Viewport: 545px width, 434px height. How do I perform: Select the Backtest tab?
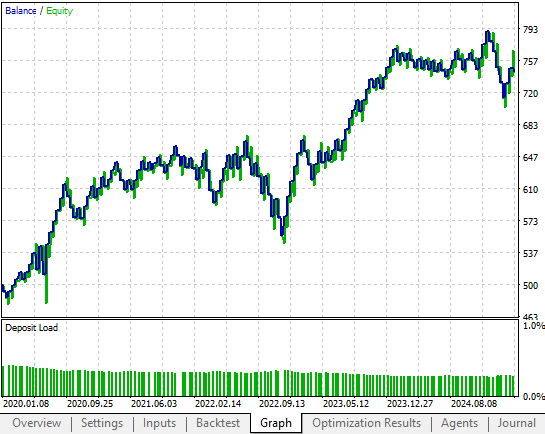218,423
